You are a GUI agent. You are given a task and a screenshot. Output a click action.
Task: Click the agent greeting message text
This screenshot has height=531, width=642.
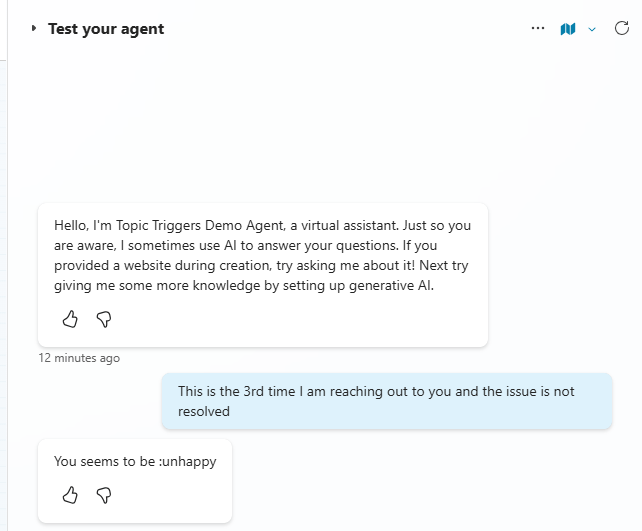click(x=262, y=255)
